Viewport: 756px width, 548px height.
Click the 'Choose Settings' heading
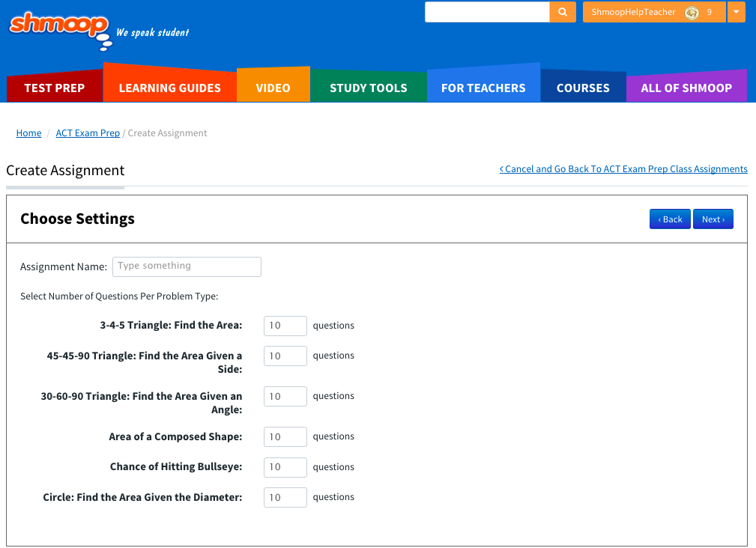pos(78,219)
